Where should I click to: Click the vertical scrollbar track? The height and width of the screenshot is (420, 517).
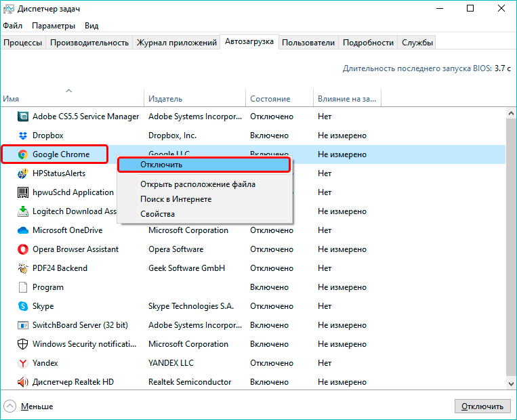pyautogui.click(x=511, y=247)
